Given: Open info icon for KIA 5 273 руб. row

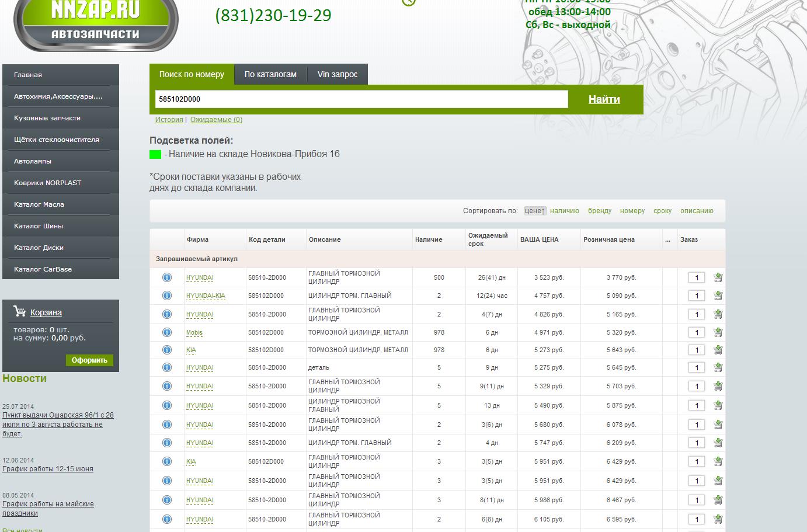Looking at the screenshot, I should click(x=167, y=350).
